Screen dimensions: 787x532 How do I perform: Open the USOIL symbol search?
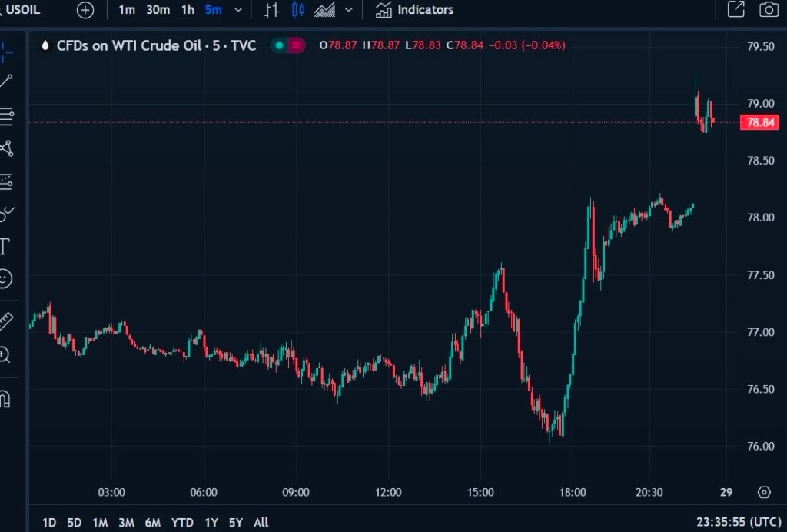pos(23,10)
